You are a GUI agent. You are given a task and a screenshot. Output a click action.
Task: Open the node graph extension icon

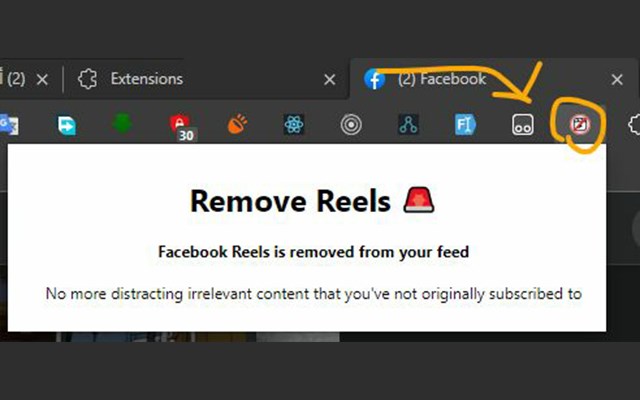click(x=408, y=124)
